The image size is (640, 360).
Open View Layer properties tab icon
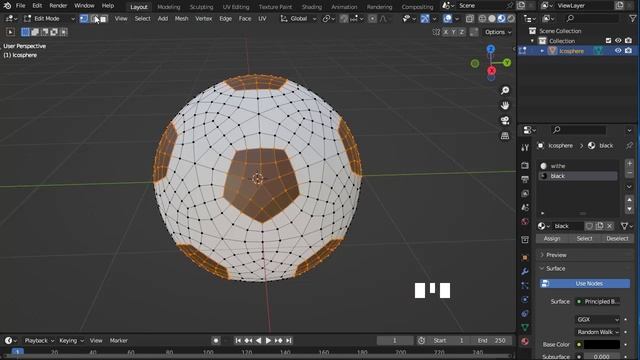(x=525, y=193)
